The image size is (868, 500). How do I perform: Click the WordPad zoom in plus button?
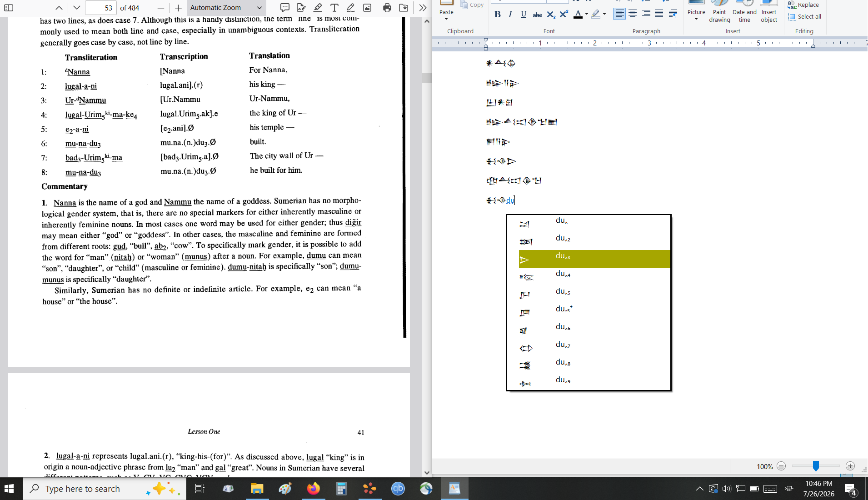pyautogui.click(x=850, y=466)
